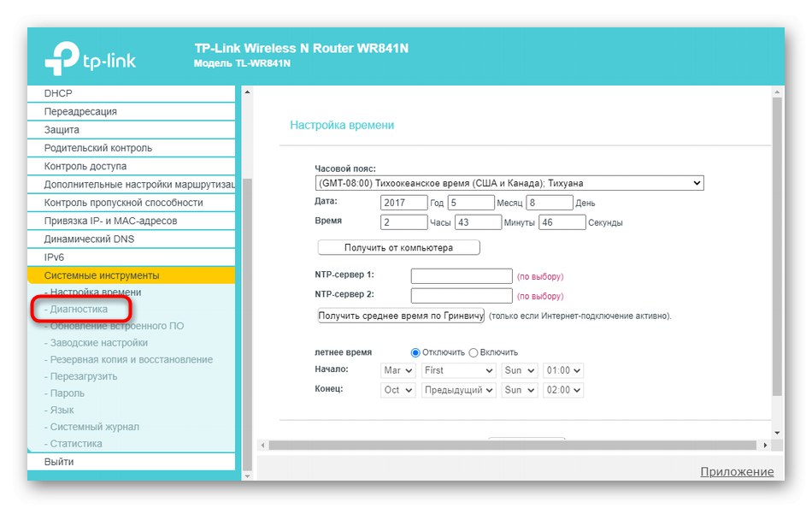This screenshot has width=812, height=508.
Task: Click the content horizontal scrollbar thumb
Action: click(513, 446)
